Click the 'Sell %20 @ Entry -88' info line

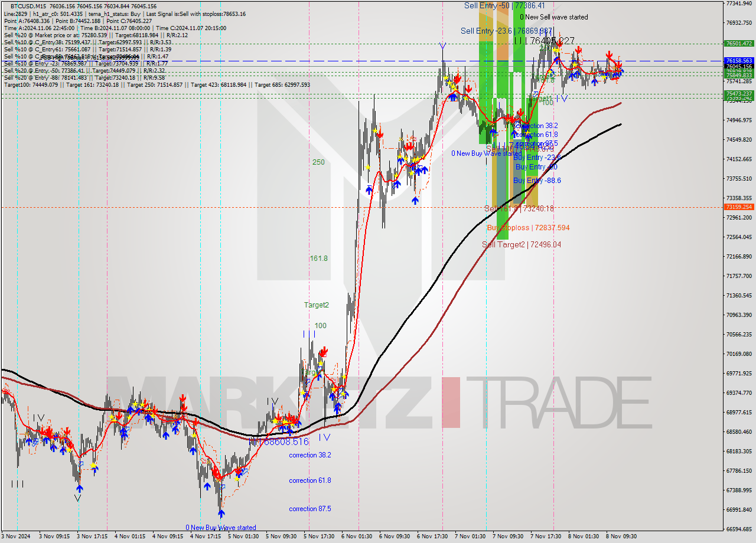tap(84, 77)
